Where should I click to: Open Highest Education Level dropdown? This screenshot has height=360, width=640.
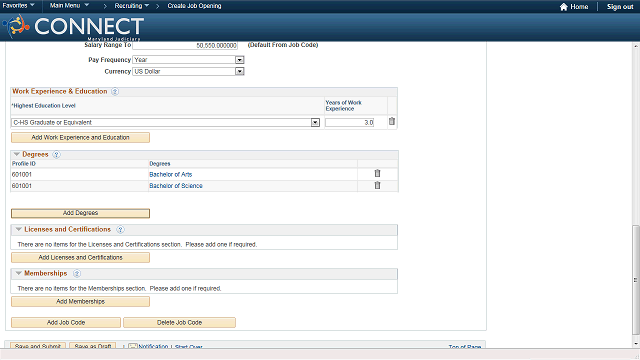point(315,122)
